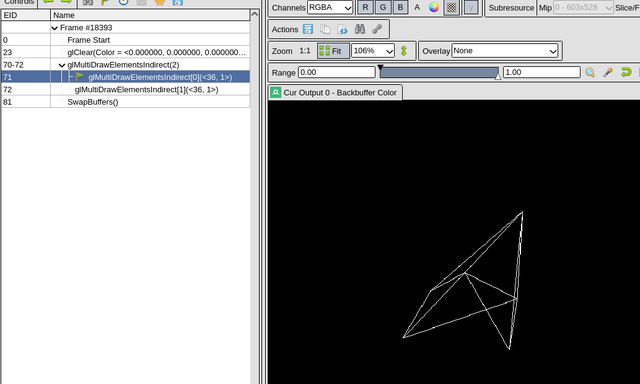Click EID cell 23
Image resolution: width=640 pixels, height=384 pixels.
point(26,52)
